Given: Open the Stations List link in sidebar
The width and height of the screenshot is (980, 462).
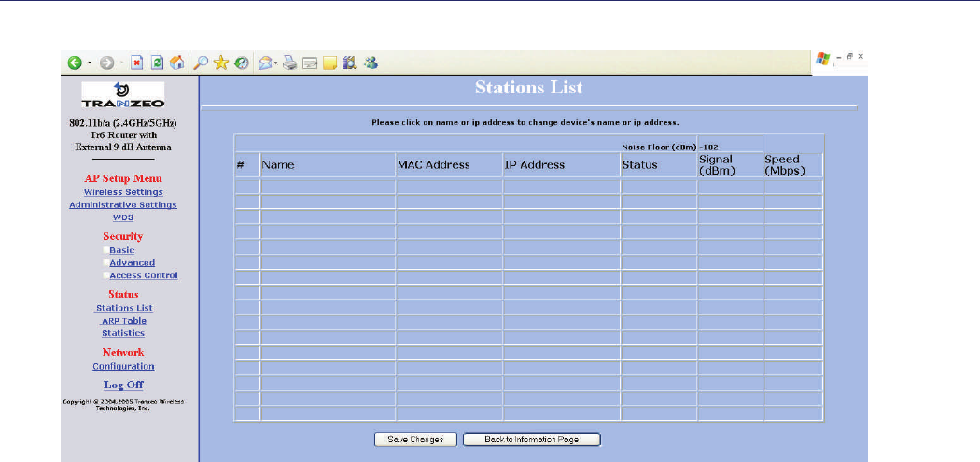Looking at the screenshot, I should tap(124, 308).
